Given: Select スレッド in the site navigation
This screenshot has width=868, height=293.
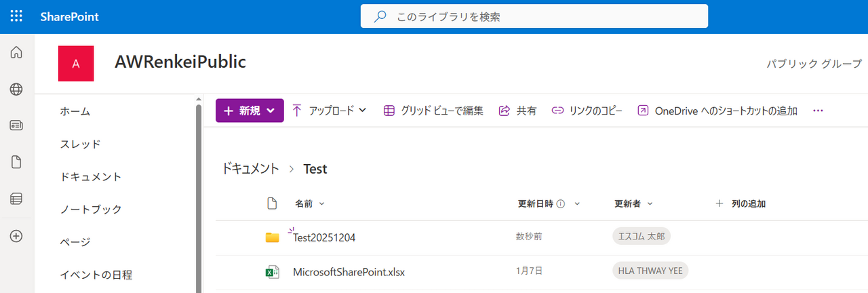Looking at the screenshot, I should click(80, 144).
